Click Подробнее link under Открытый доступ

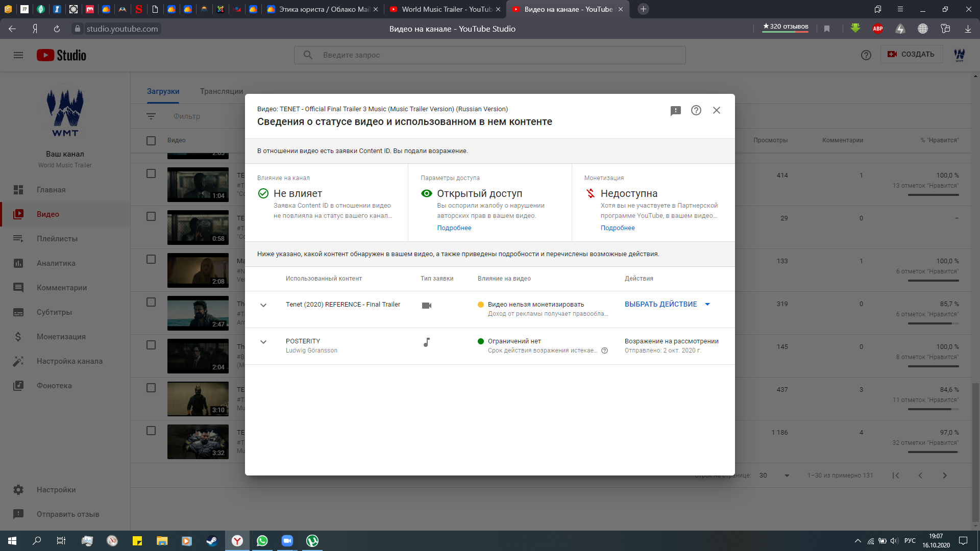(454, 228)
